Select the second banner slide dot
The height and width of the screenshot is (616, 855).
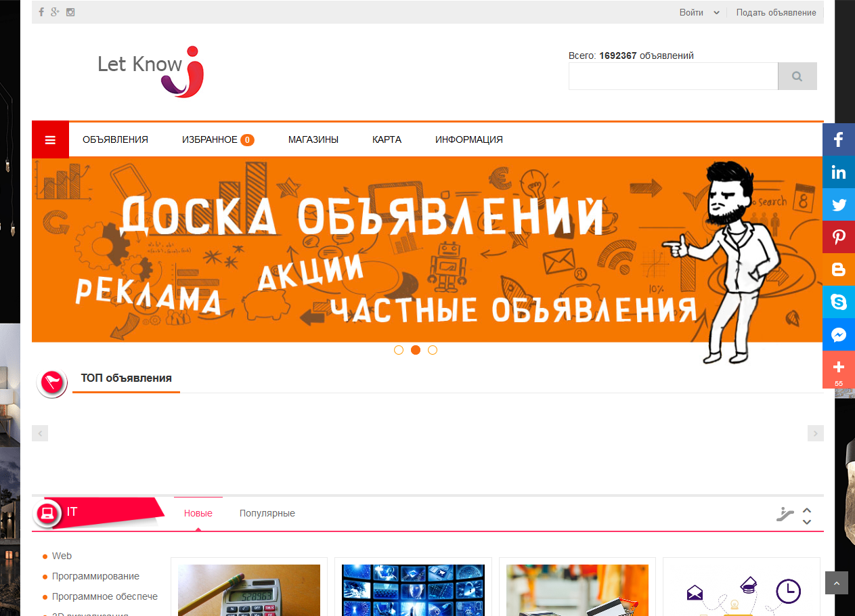point(416,350)
